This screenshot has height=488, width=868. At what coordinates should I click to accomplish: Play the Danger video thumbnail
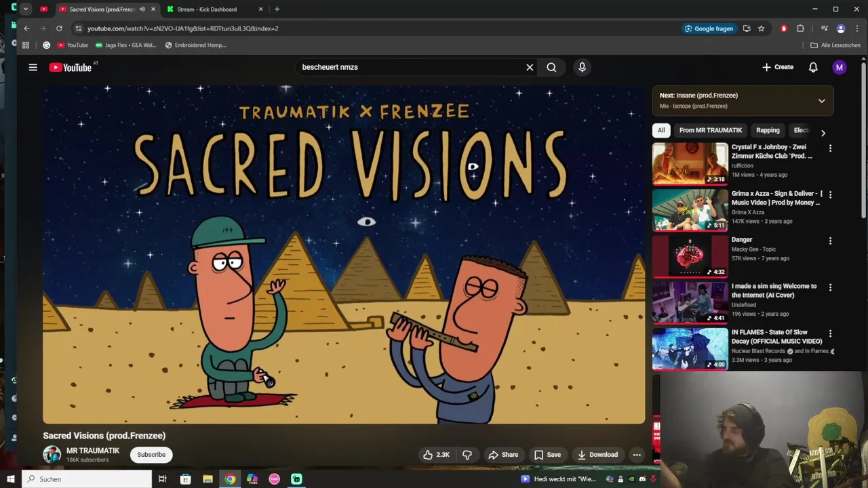tap(690, 256)
